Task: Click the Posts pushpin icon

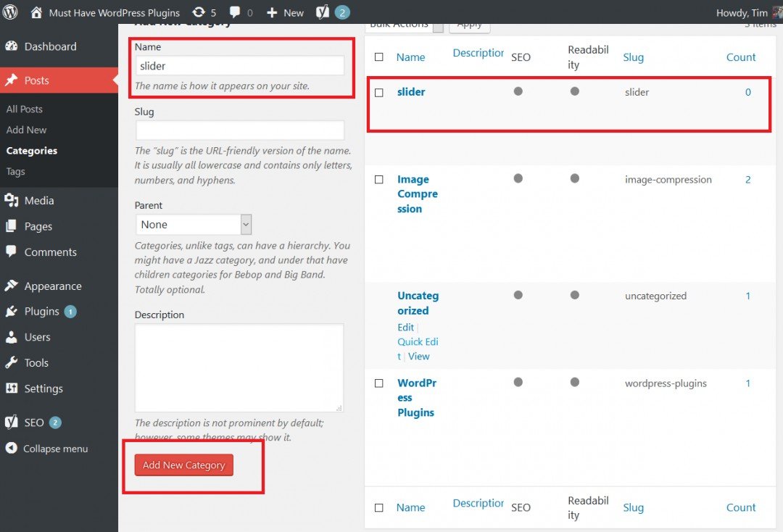Action: 12,80
